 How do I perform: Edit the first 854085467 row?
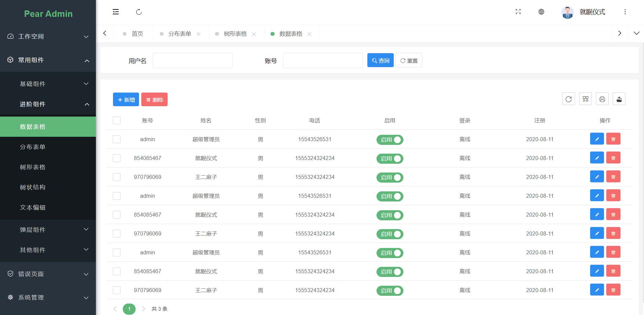[597, 158]
